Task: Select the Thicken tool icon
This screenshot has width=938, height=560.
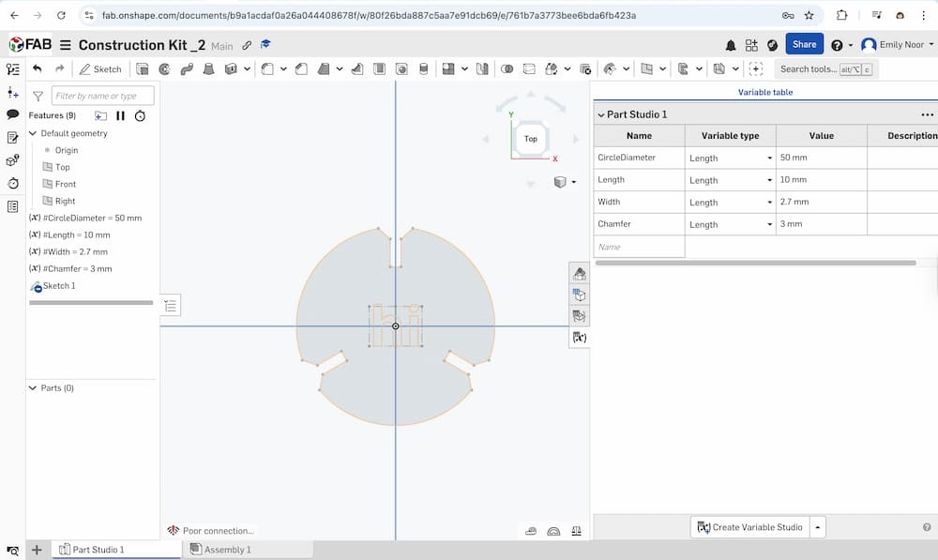Action: 231,69
